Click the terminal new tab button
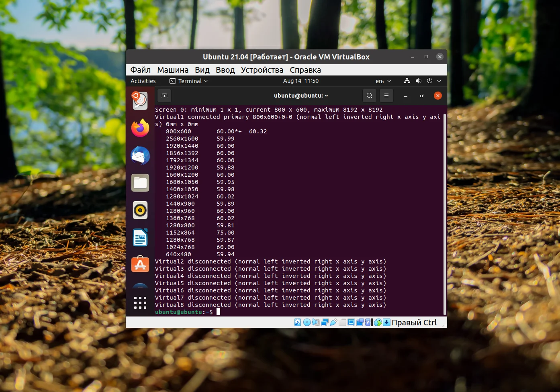560x392 pixels. coord(164,96)
